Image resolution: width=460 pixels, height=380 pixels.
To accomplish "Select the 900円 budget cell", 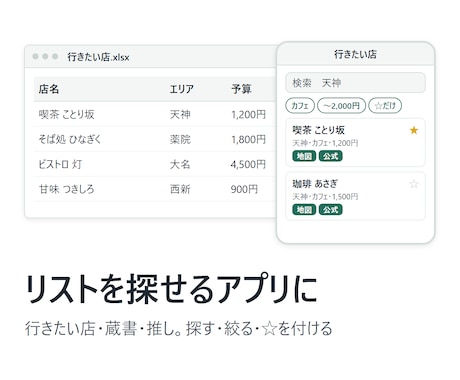I will tap(244, 189).
